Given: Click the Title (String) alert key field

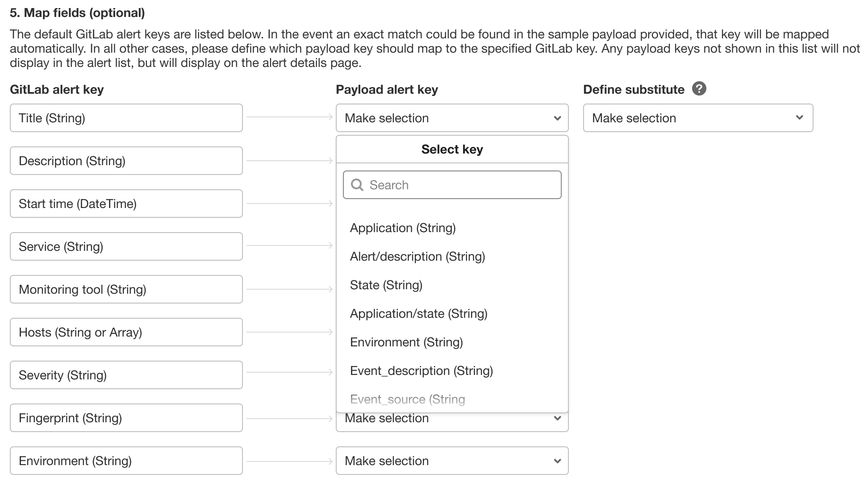Looking at the screenshot, I should coord(126,118).
